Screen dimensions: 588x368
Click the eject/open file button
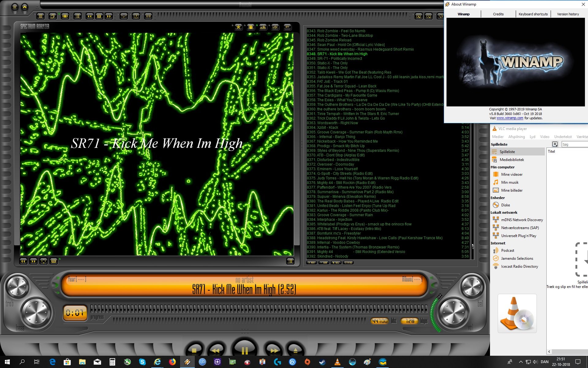point(295,350)
